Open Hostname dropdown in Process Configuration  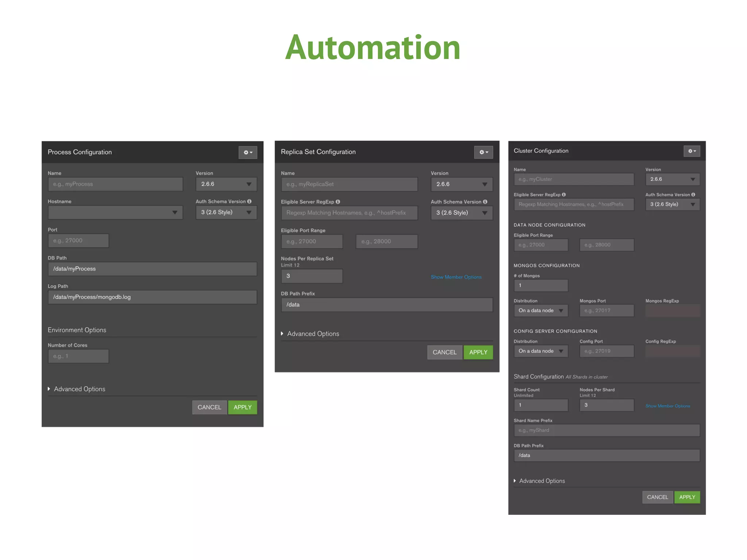tap(115, 213)
